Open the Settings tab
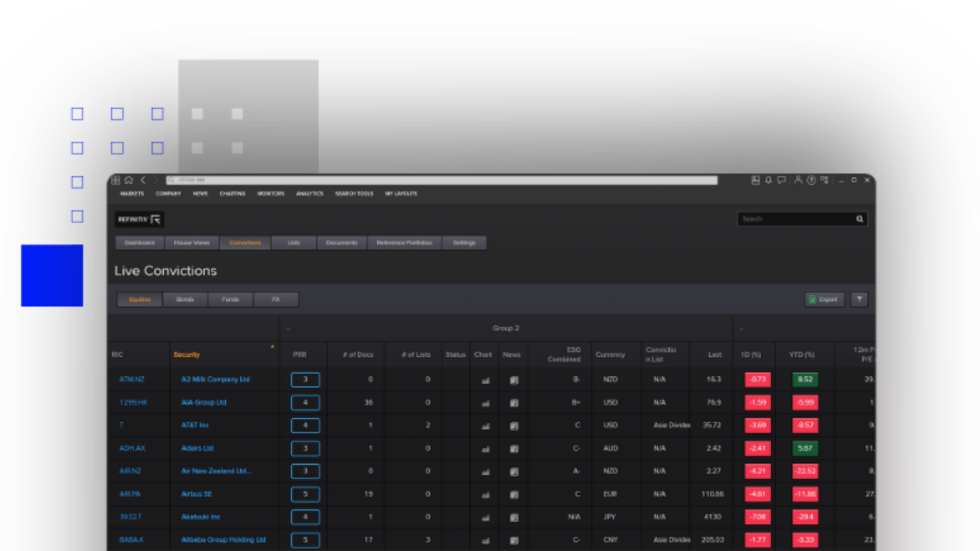 point(464,243)
